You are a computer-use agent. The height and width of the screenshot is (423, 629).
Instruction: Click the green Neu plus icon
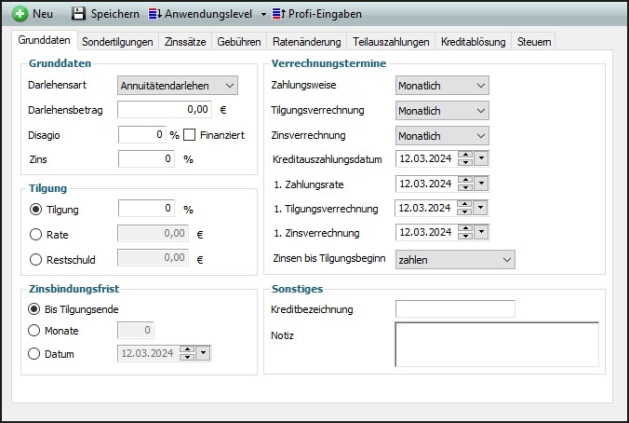(x=19, y=15)
